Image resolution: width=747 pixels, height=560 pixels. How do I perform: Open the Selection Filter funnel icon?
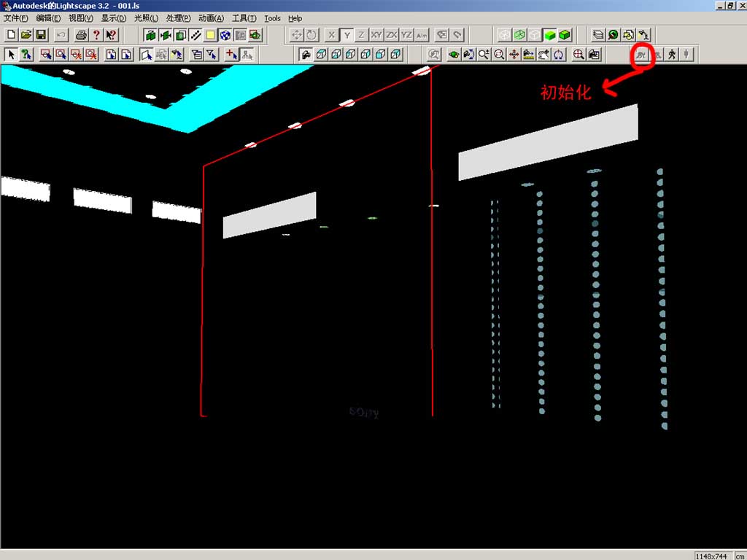click(x=212, y=54)
